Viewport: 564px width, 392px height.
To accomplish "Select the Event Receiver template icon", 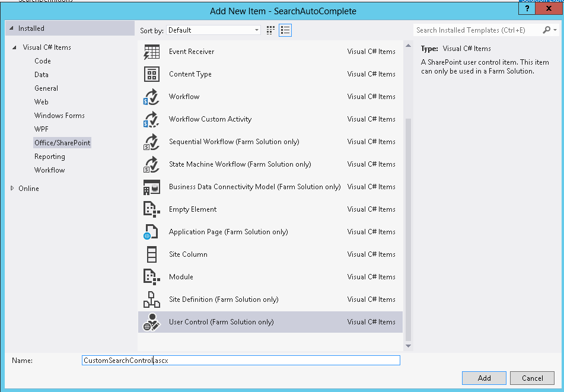I will click(151, 52).
